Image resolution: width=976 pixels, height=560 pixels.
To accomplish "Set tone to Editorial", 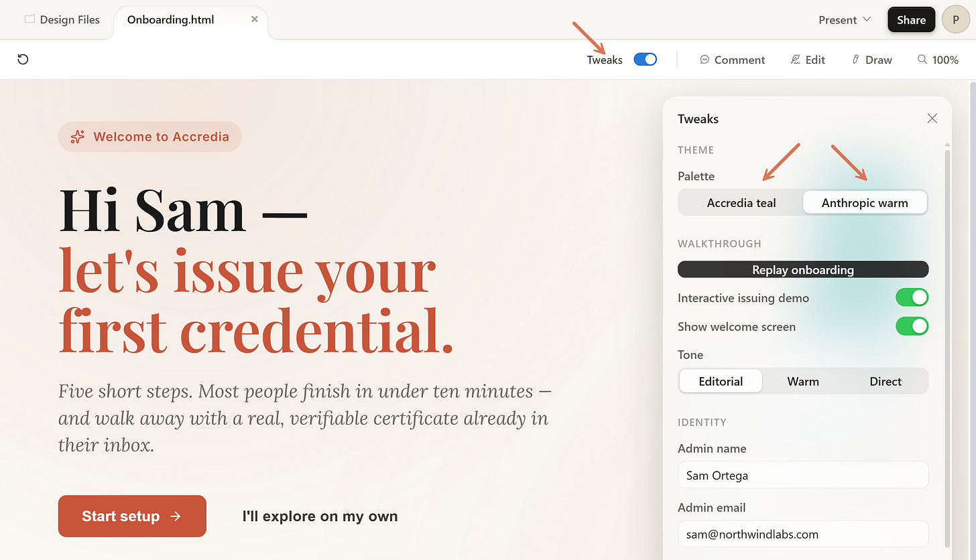I will 721,381.
